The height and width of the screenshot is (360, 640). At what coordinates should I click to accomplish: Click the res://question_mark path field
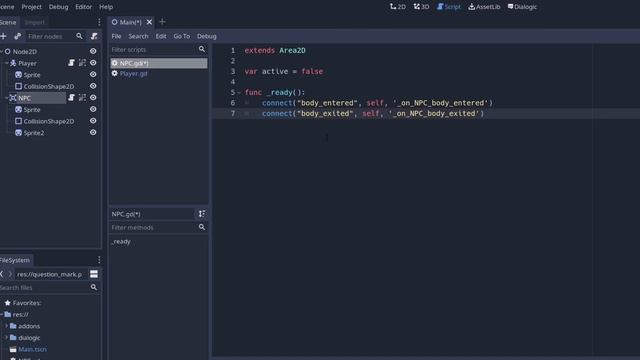click(51, 274)
